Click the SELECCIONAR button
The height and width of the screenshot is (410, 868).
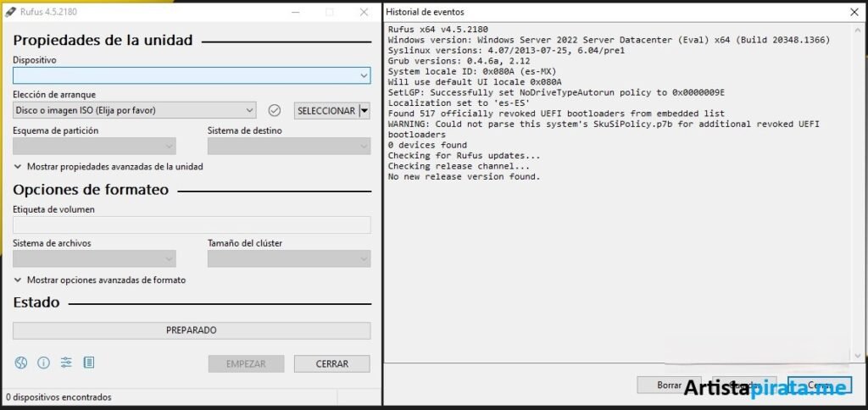(326, 111)
